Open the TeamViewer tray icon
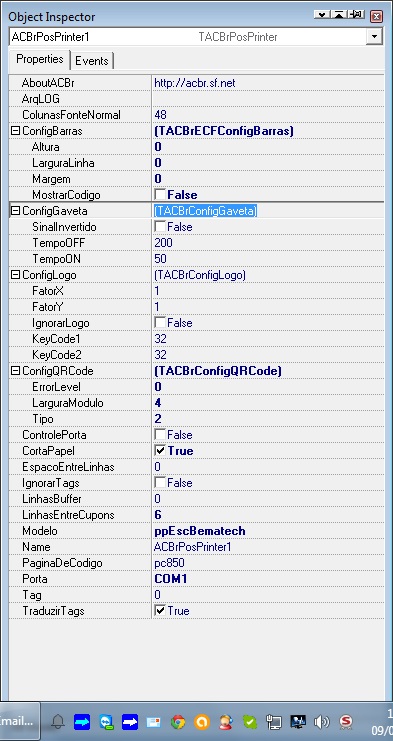Image resolution: width=393 pixels, height=741 pixels. pyautogui.click(x=106, y=722)
